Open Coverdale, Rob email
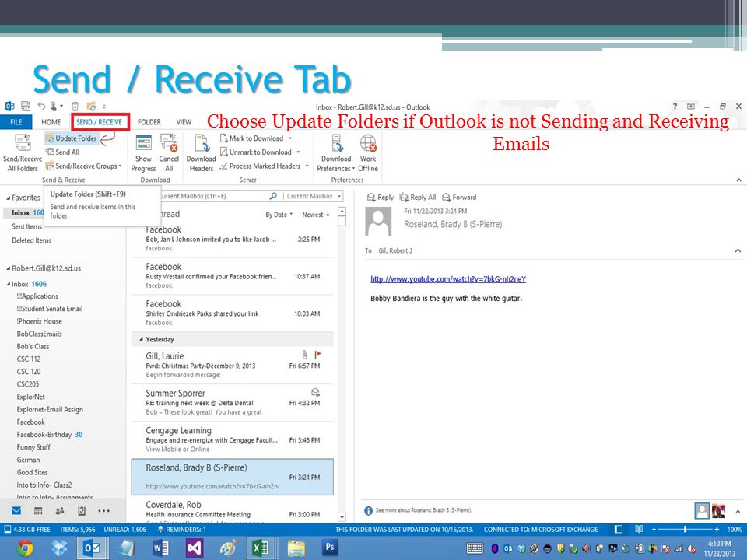The image size is (747, 560). tap(233, 510)
